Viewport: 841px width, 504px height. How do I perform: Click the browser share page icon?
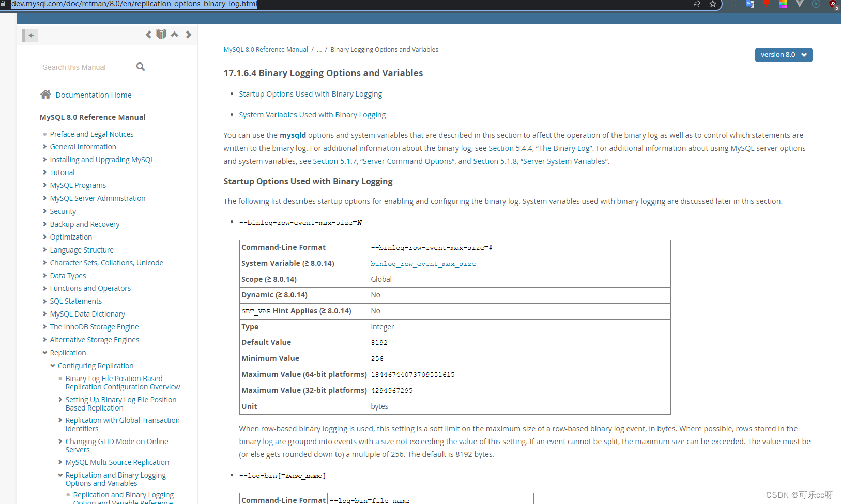tap(696, 4)
